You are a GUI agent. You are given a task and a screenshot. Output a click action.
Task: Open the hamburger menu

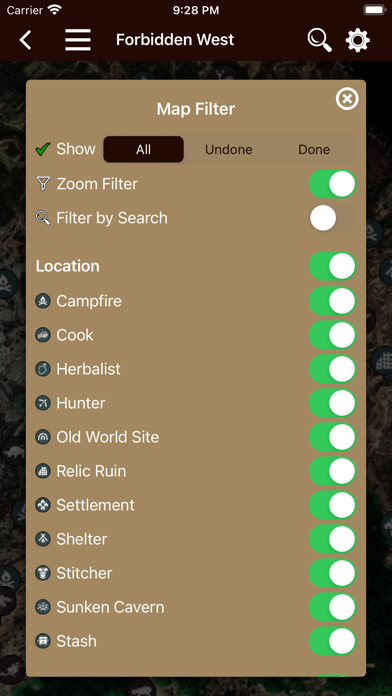click(x=78, y=40)
